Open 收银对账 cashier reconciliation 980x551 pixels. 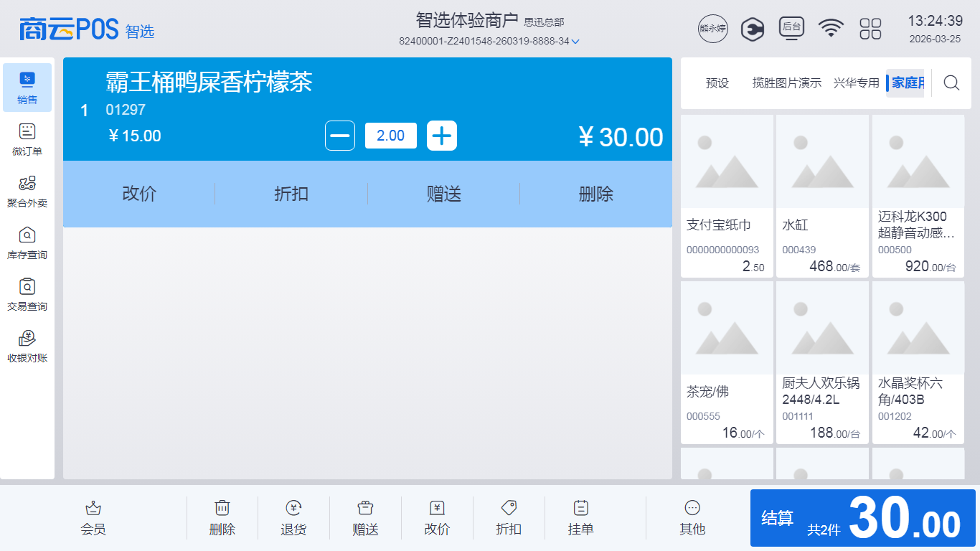[x=27, y=346]
